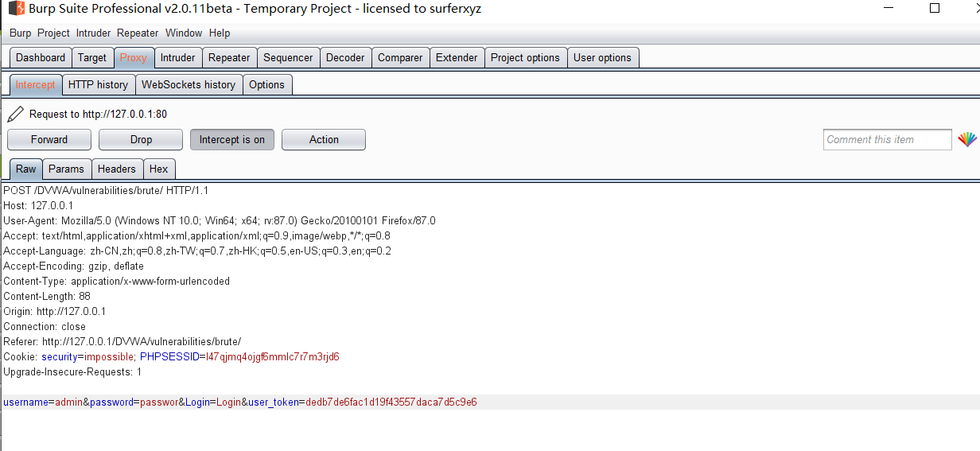Click the pencil edit icon beside Request target
The width and height of the screenshot is (980, 451).
pos(15,114)
